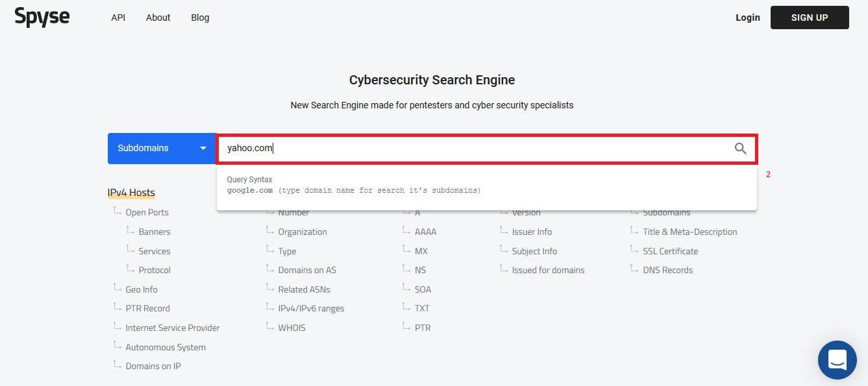
Task: Go to the About page
Action: pos(158,18)
